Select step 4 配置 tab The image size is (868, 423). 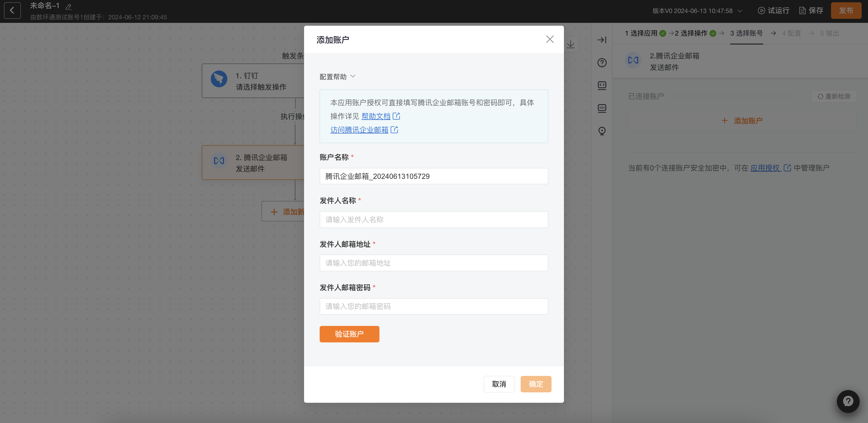pyautogui.click(x=791, y=33)
